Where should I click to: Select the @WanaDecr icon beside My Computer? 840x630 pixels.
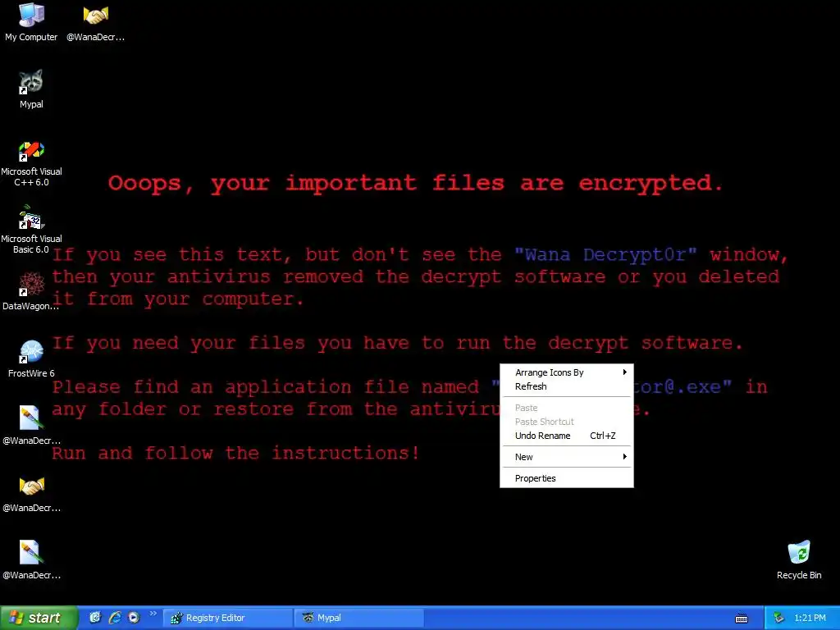pyautogui.click(x=95, y=22)
